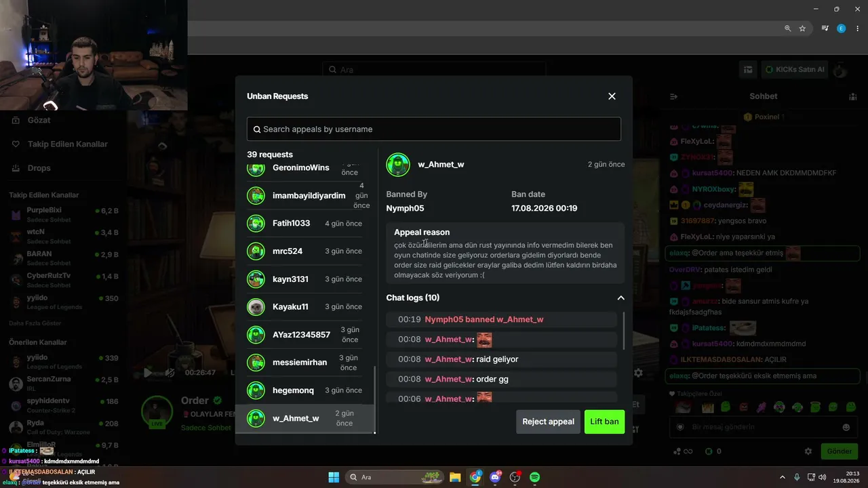This screenshot has height=488, width=868.
Task: Open the SercanZurna recommended channel
Action: tap(64, 384)
